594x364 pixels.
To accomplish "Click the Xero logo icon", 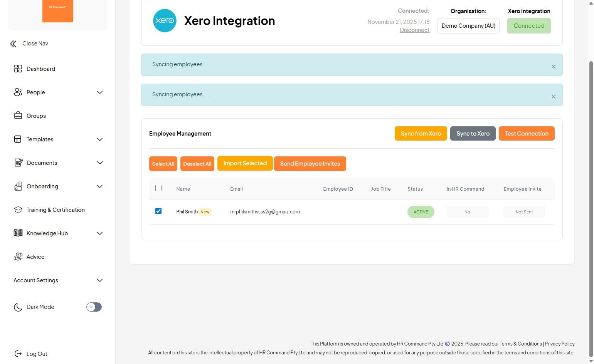I will pos(165,20).
